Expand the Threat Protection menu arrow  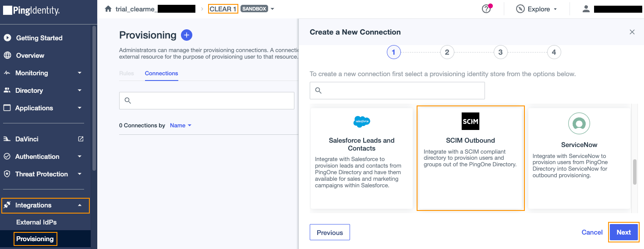coord(80,174)
